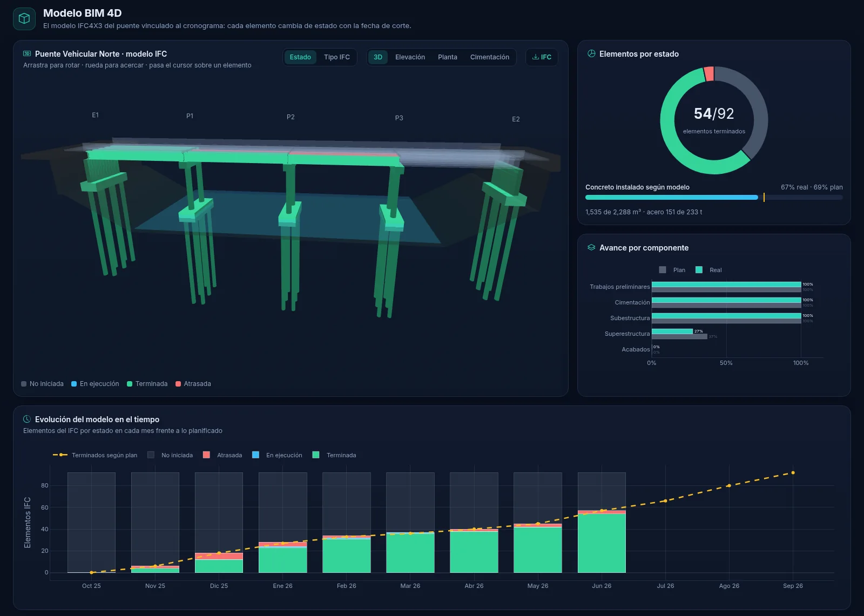864x616 pixels.
Task: Switch coloring to Tipo IFC mode
Action: 337,57
